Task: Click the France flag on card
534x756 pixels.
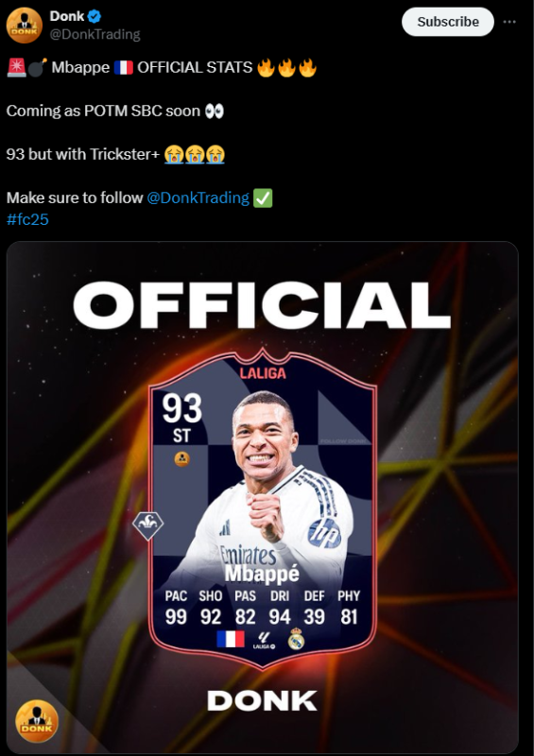Action: pos(230,640)
